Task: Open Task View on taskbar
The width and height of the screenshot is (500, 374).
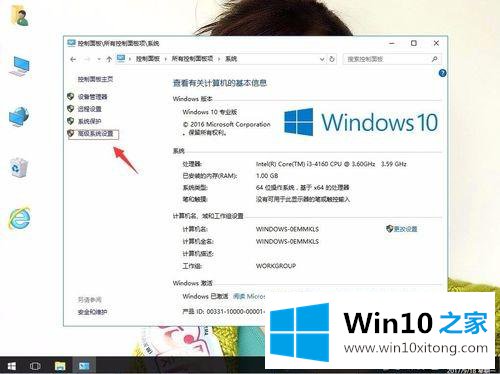Action: (x=35, y=366)
